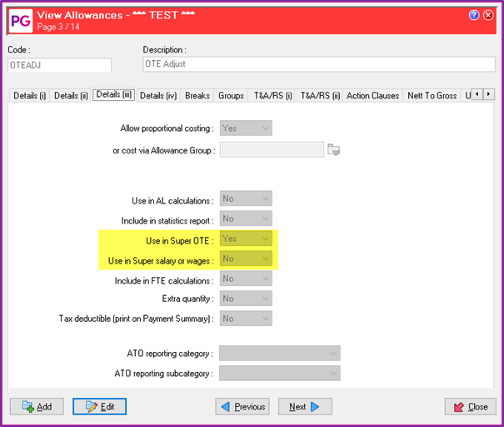Go to the Previous page
The image size is (504, 427).
(242, 407)
